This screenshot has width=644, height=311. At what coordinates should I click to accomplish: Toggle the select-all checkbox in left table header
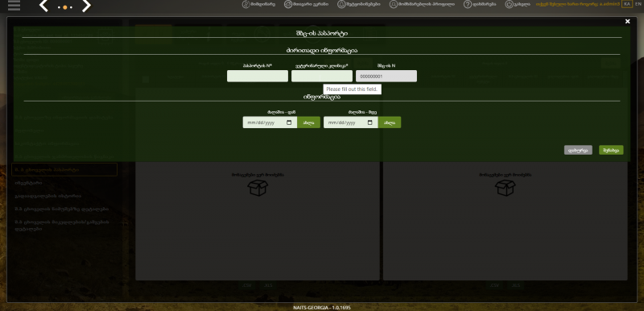pos(146,79)
